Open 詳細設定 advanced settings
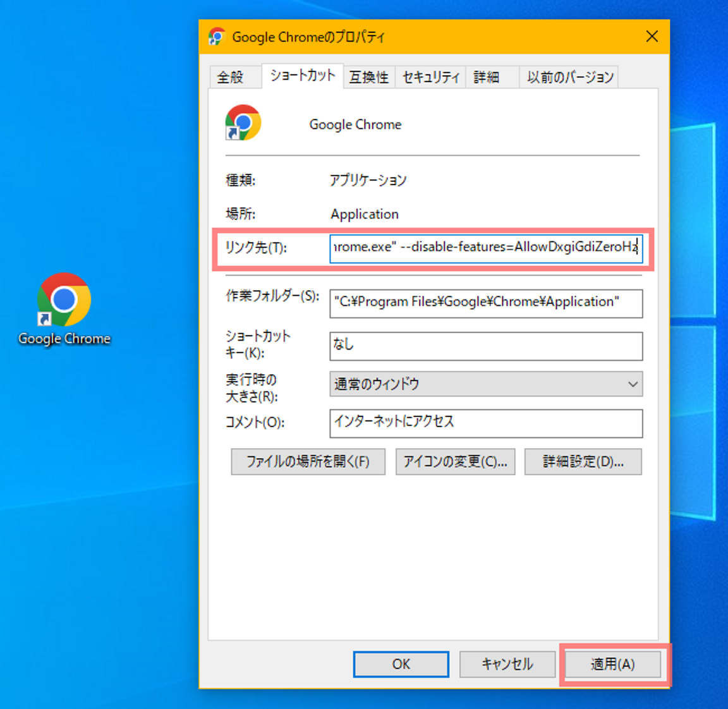The width and height of the screenshot is (728, 709). click(x=583, y=461)
